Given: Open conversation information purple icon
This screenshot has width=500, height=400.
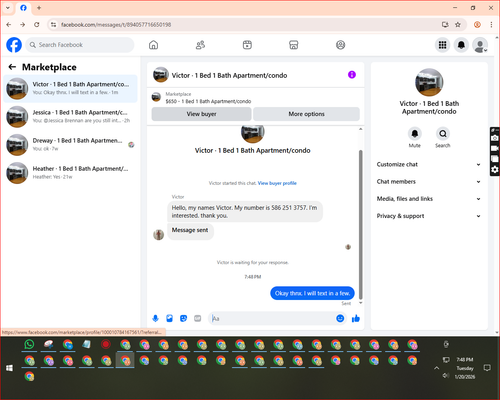Looking at the screenshot, I should click(x=352, y=75).
